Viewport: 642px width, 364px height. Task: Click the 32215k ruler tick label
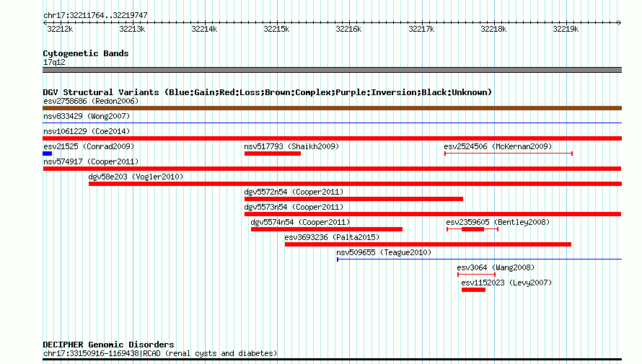click(x=276, y=29)
